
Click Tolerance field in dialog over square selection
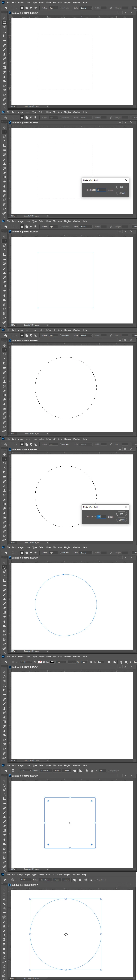(101, 190)
